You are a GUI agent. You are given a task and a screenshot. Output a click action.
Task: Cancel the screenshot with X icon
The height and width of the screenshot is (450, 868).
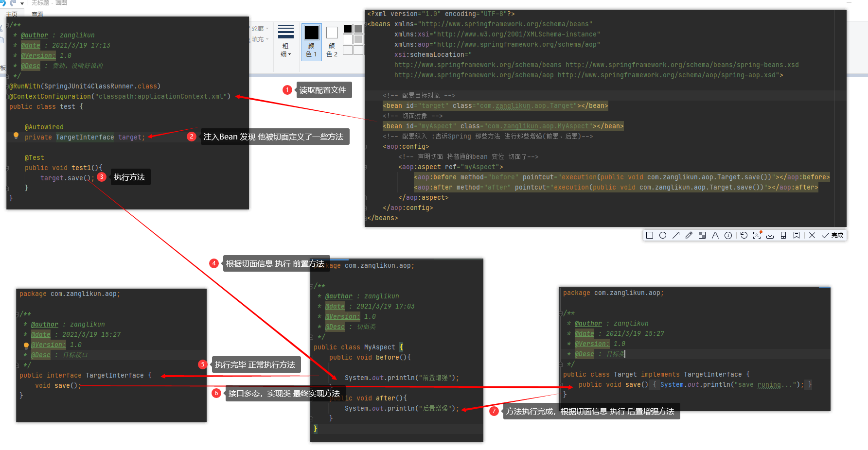coord(812,235)
